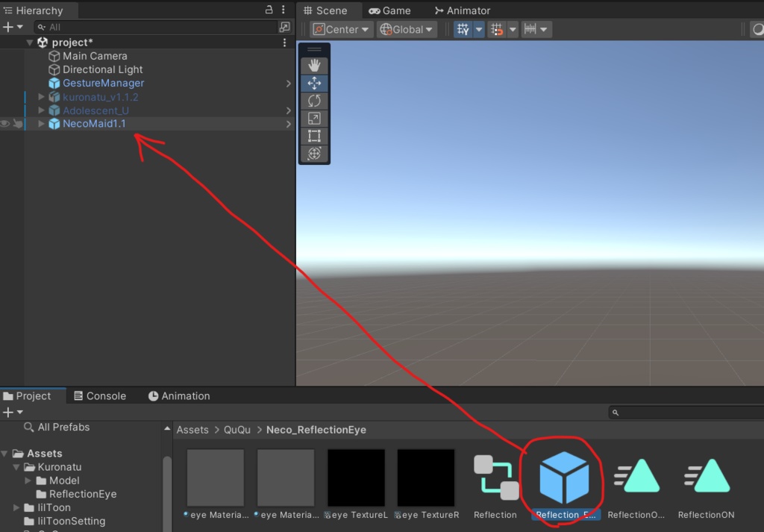The height and width of the screenshot is (532, 764).
Task: Open grid visibility options dropdown arrow
Action: pyautogui.click(x=479, y=29)
